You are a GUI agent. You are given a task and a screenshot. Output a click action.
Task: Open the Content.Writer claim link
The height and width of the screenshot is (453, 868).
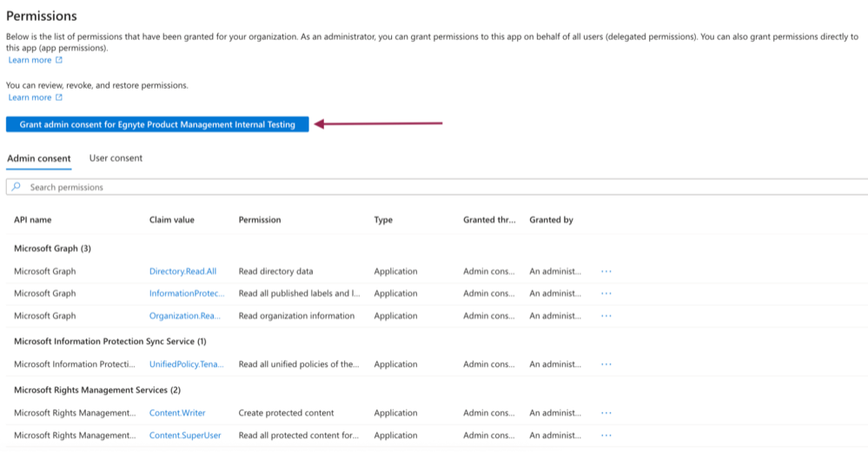pyautogui.click(x=177, y=413)
